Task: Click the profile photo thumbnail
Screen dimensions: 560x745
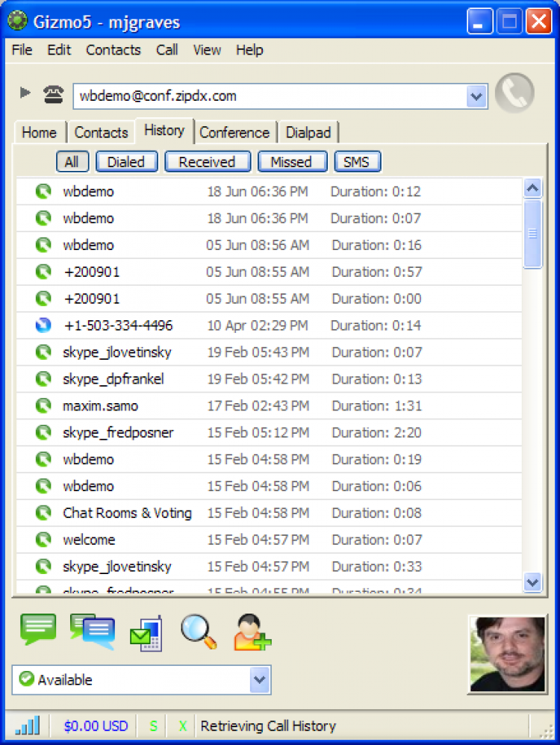Action: (507, 654)
